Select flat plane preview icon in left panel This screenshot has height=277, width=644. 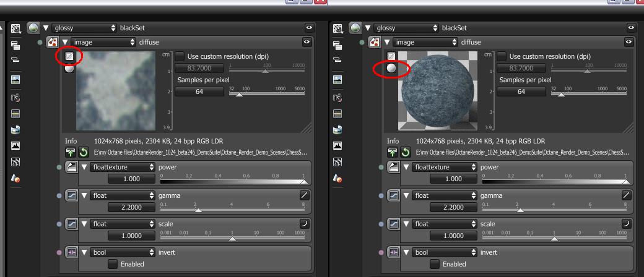click(x=69, y=57)
